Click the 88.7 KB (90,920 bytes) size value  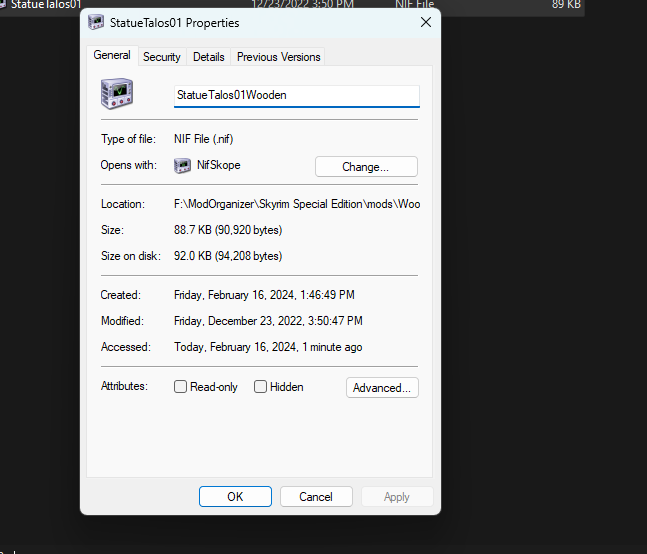pyautogui.click(x=228, y=230)
